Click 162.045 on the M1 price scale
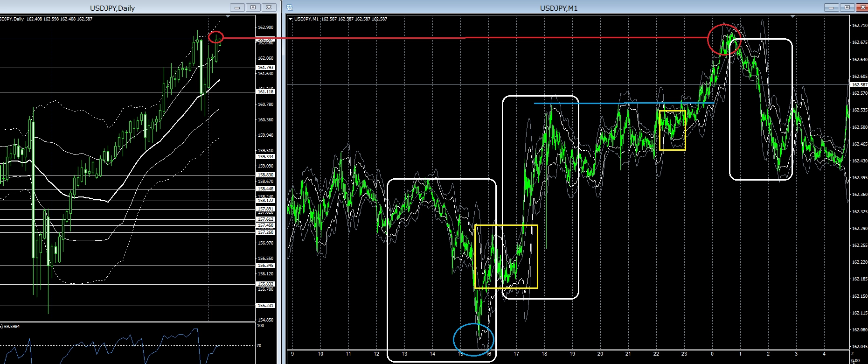The width and height of the screenshot is (868, 364). pos(860,347)
